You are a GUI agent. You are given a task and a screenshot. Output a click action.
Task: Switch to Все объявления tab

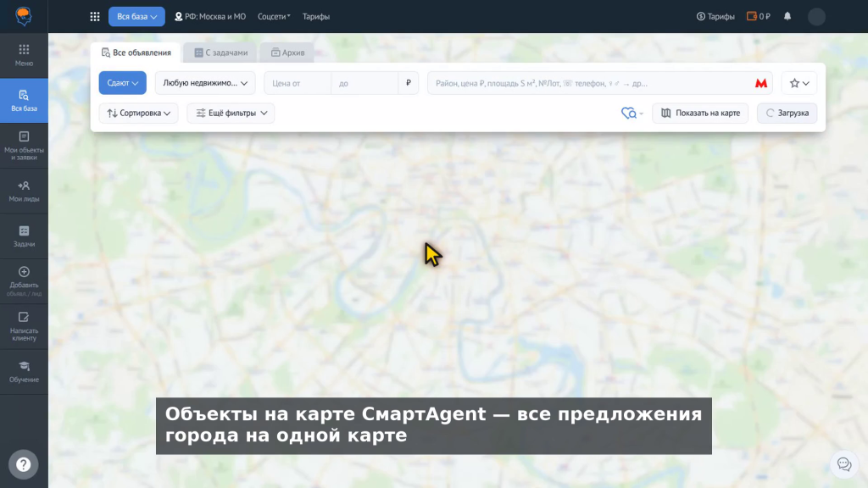136,53
